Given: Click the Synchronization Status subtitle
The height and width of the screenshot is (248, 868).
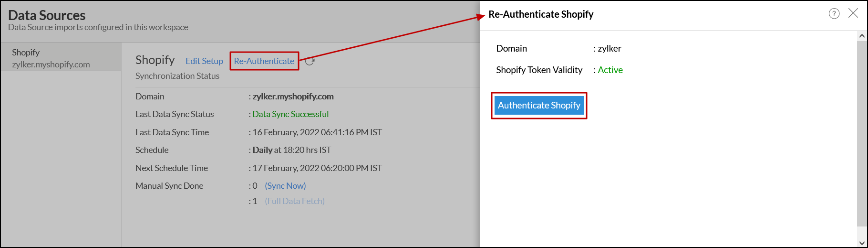Looking at the screenshot, I should click(177, 76).
